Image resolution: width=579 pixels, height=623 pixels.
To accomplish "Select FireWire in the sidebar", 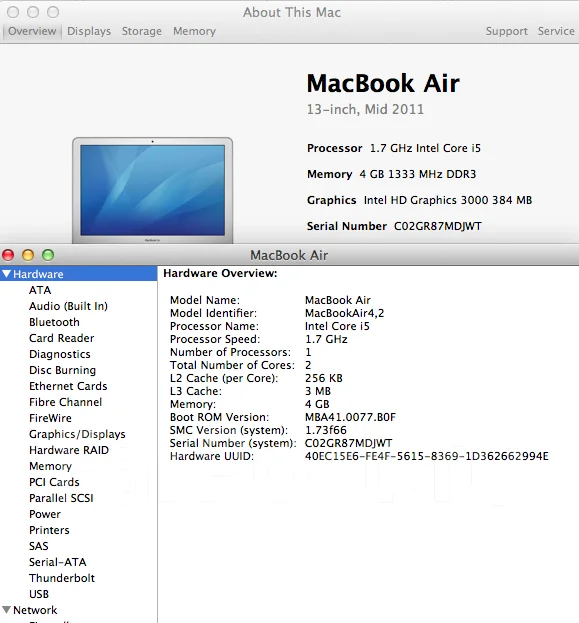I will pyautogui.click(x=50, y=418).
